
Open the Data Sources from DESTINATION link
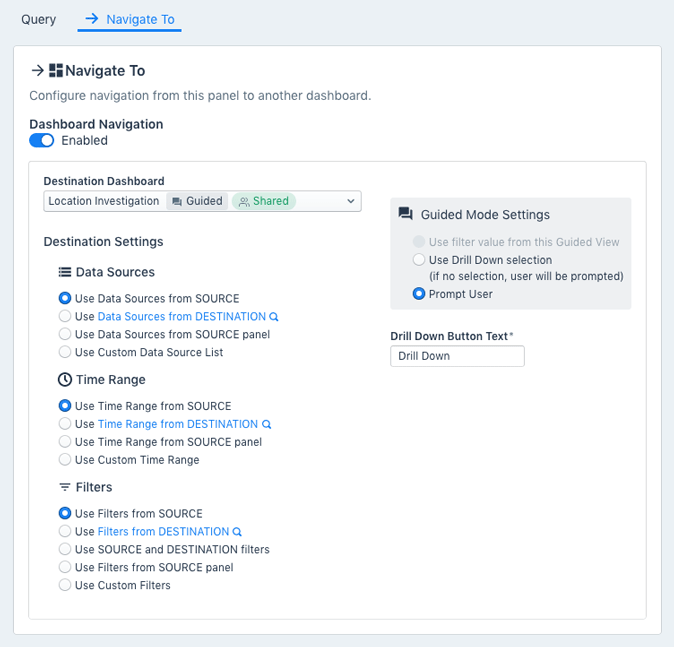click(181, 317)
